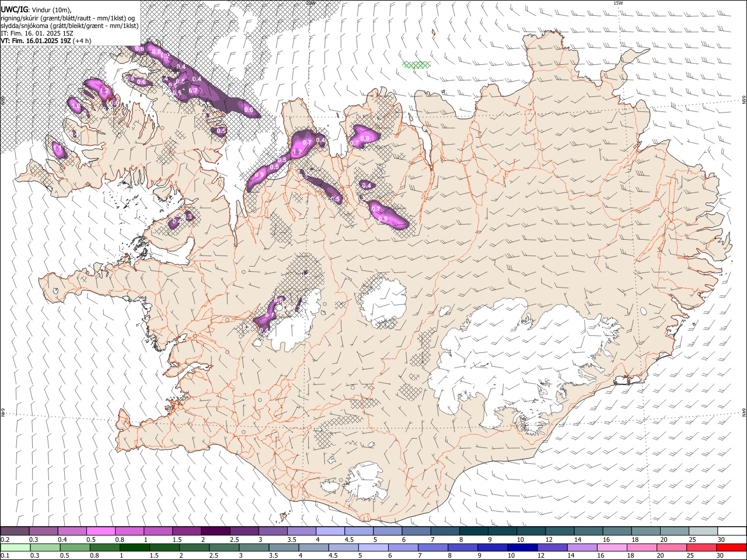Click the '20W' longitude label
The image size is (747, 560).
pos(311,3)
